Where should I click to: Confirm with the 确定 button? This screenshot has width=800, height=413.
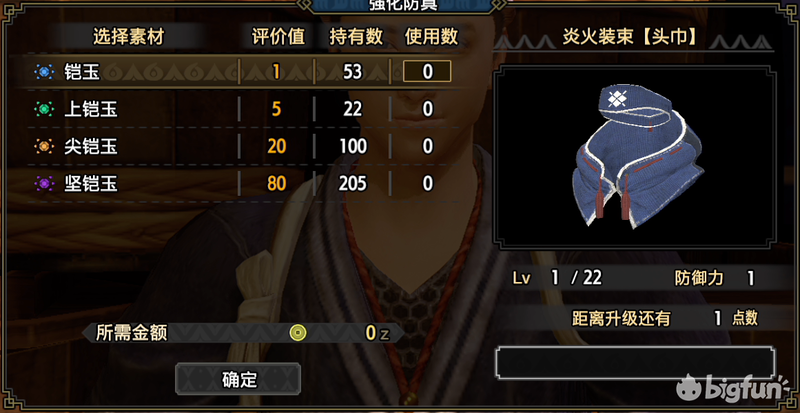[x=238, y=379]
